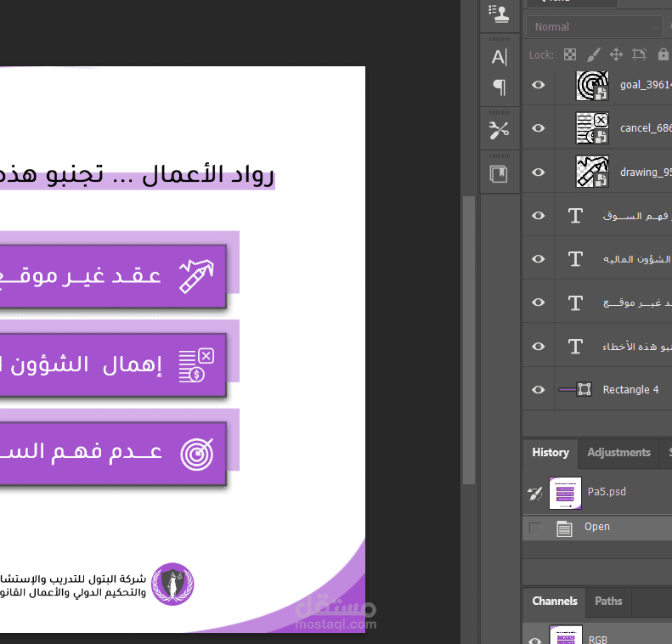The width and height of the screenshot is (672, 644).
Task: Open the Paragraph panel icon
Action: 500,88
